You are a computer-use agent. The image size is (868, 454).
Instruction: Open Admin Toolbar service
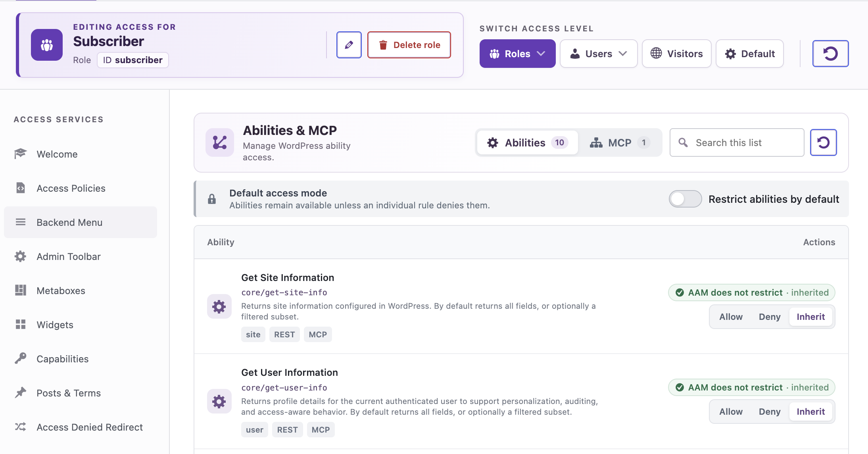(81, 256)
